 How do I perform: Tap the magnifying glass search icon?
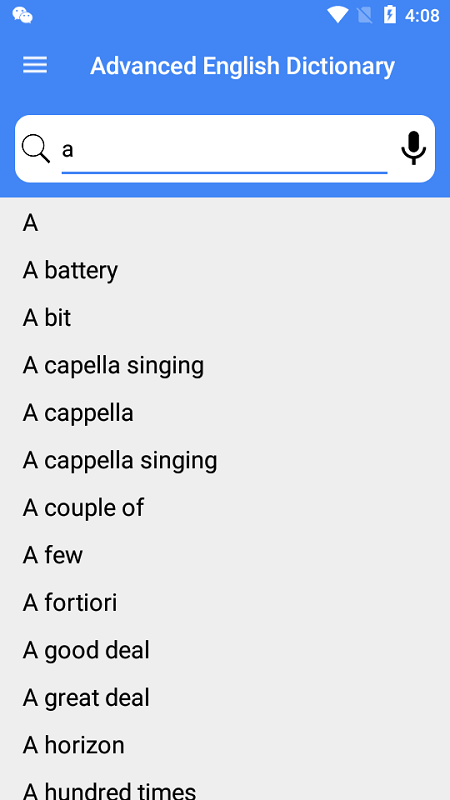(x=36, y=149)
